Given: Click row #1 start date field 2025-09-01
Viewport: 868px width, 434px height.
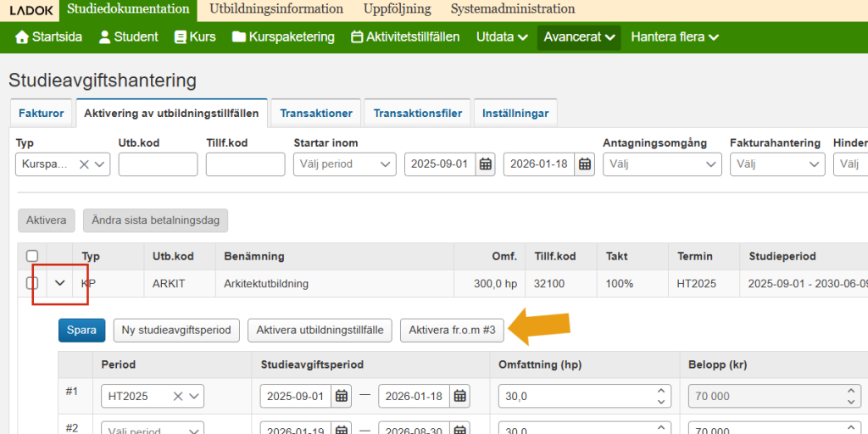Looking at the screenshot, I should (296, 397).
